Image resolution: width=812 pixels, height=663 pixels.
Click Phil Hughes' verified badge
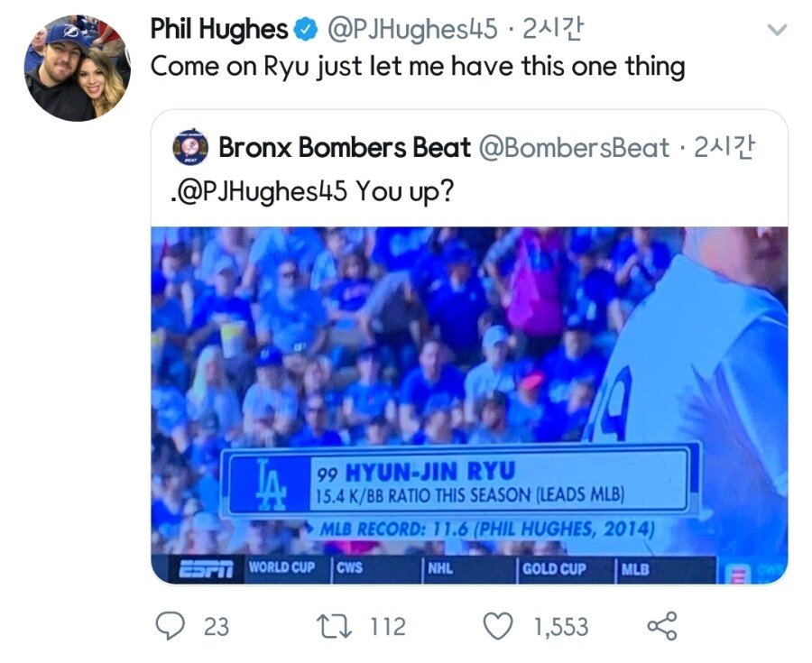coord(308,30)
